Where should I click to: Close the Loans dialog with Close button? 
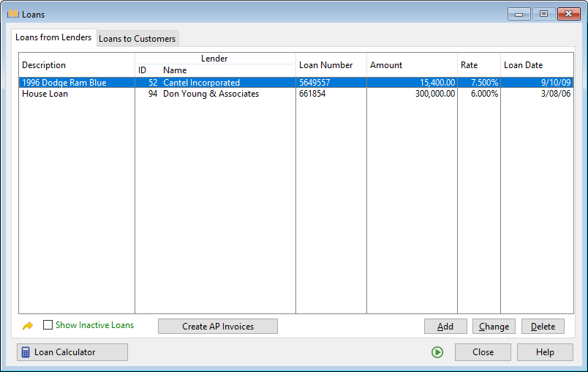(x=483, y=352)
